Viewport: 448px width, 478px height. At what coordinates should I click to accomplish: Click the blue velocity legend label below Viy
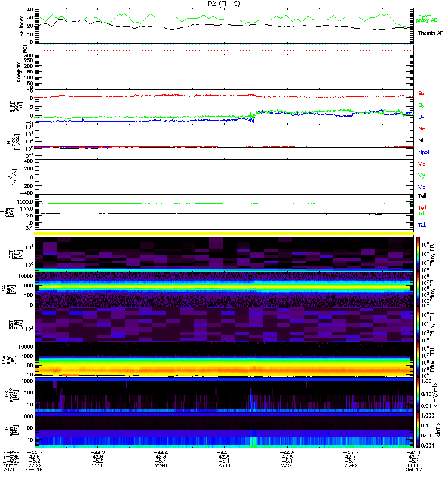pos(421,187)
